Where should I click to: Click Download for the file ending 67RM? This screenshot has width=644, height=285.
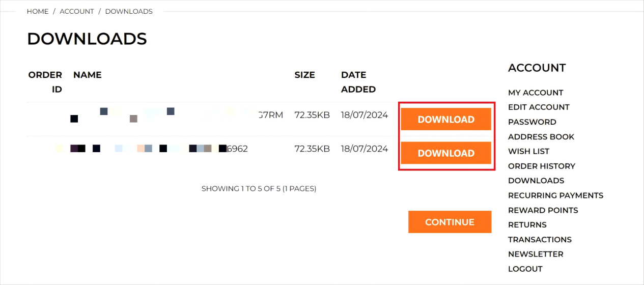point(446,119)
